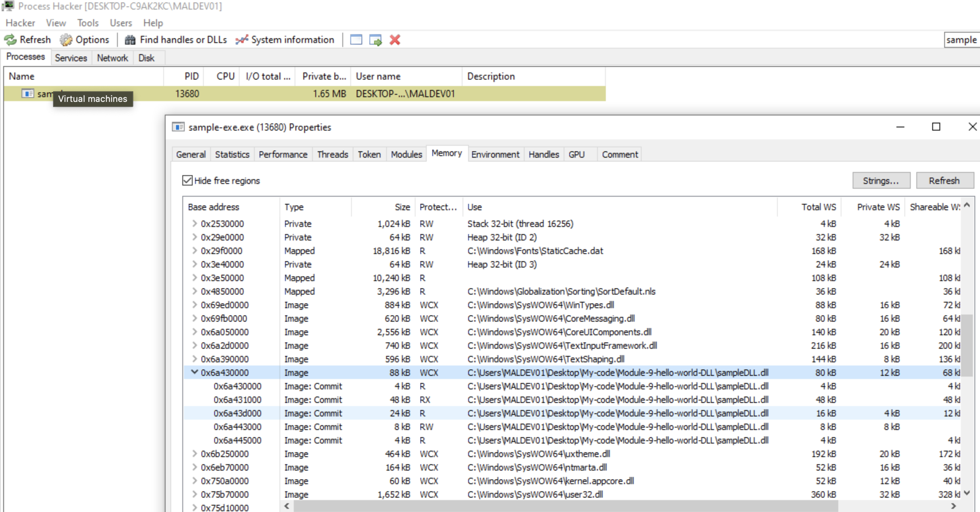Click the Strings... button

click(x=881, y=180)
